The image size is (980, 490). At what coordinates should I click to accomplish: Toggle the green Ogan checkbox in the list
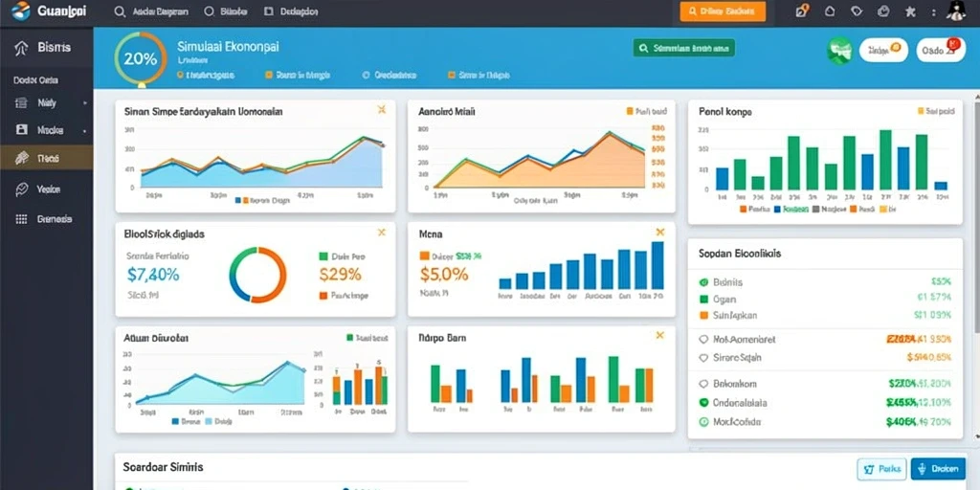click(x=703, y=300)
